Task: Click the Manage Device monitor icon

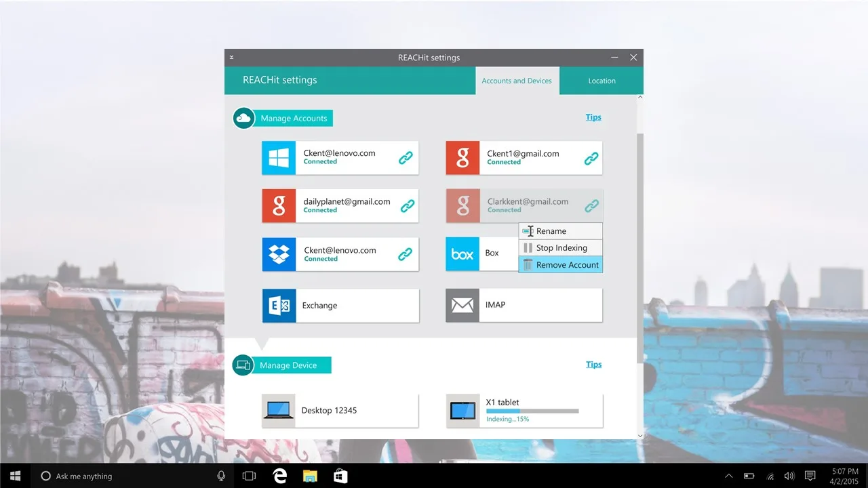Action: point(243,365)
